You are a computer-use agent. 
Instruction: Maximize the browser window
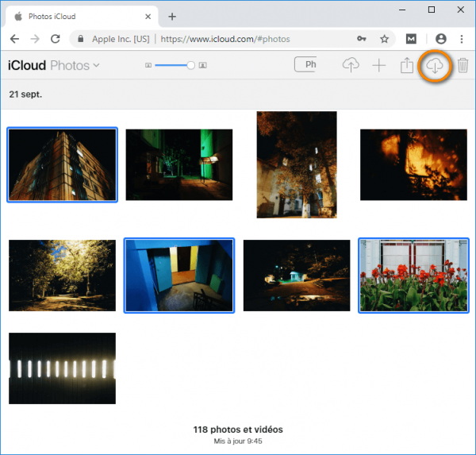point(432,10)
